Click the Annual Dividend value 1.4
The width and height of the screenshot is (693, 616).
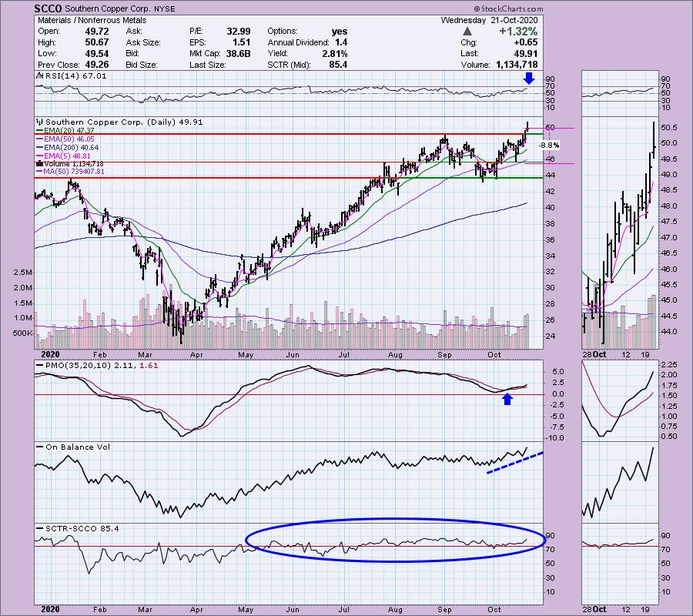tap(341, 42)
